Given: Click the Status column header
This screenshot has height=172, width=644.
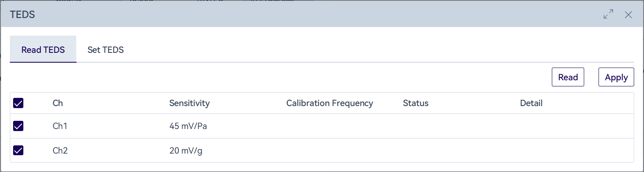Looking at the screenshot, I should [x=415, y=103].
